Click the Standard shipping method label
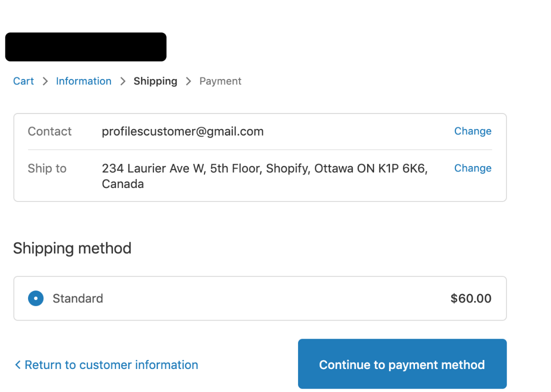 pyautogui.click(x=77, y=298)
